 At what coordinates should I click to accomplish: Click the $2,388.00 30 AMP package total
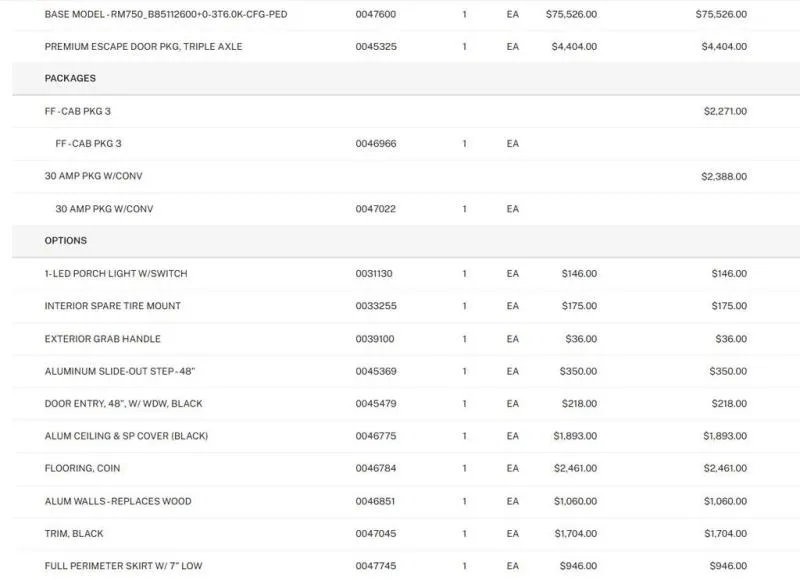(x=722, y=176)
